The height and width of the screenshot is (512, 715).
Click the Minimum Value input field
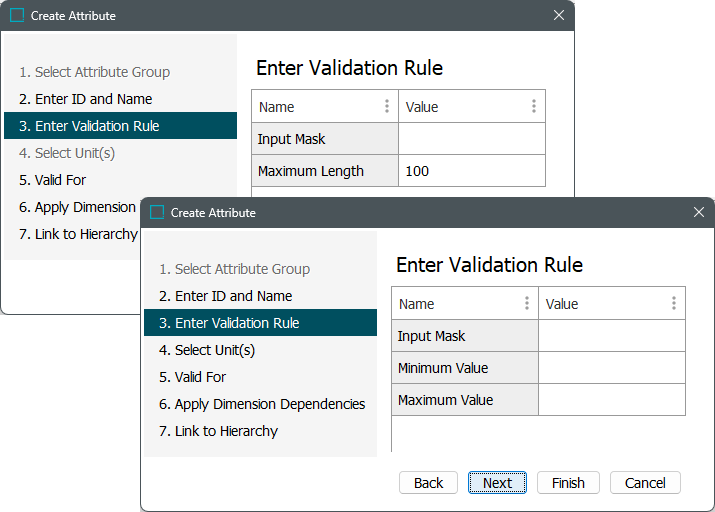611,368
